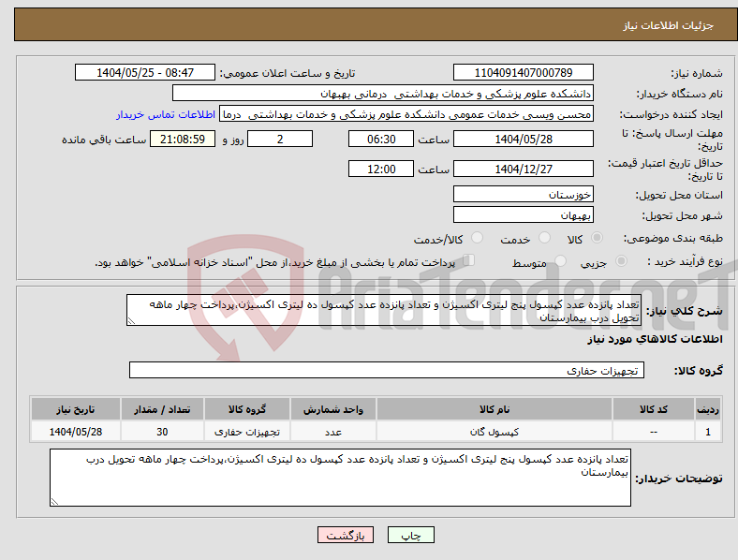Click the ایجاد کننده درخواست field

[x=406, y=114]
